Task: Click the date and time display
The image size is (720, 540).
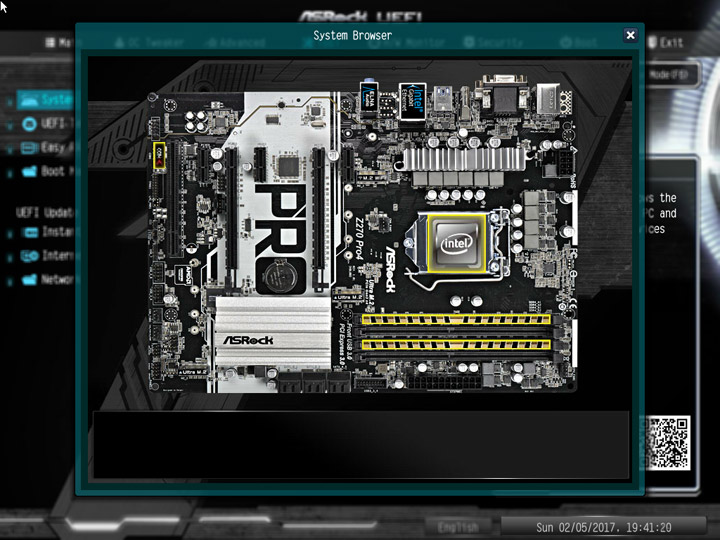Action: tap(603, 527)
